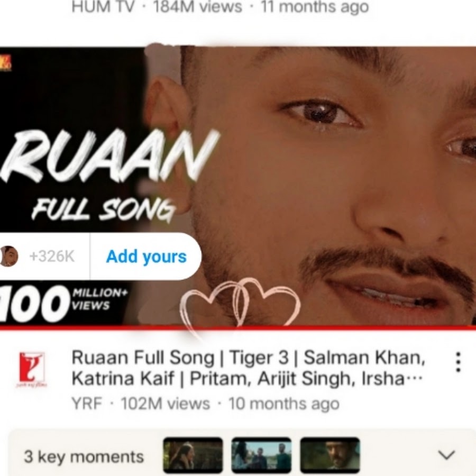Viewport: 476px width, 476px height.
Task: Select the second key moment thumbnail
Action: 261,454
